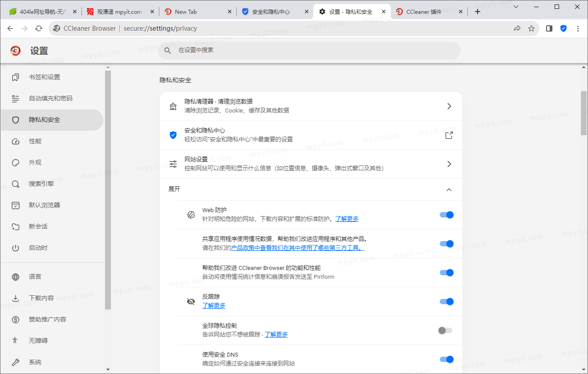Click the browser back arrow
Image resolution: width=588 pixels, height=374 pixels.
[10, 28]
